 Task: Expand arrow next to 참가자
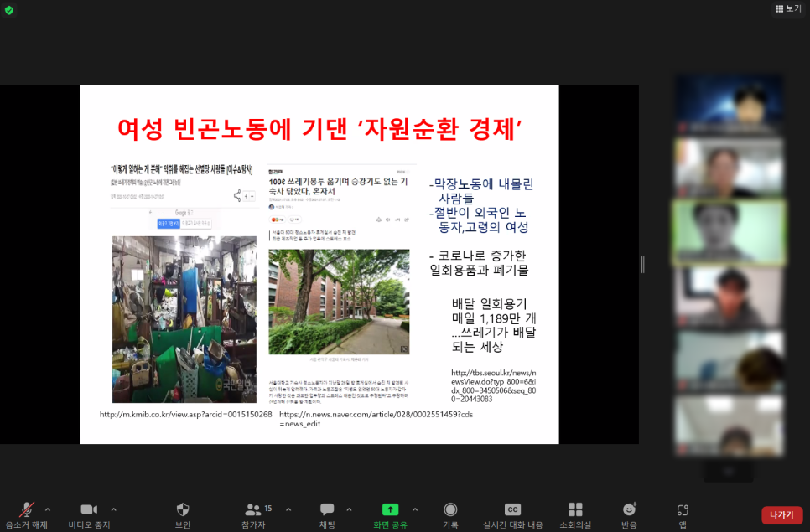tap(288, 509)
